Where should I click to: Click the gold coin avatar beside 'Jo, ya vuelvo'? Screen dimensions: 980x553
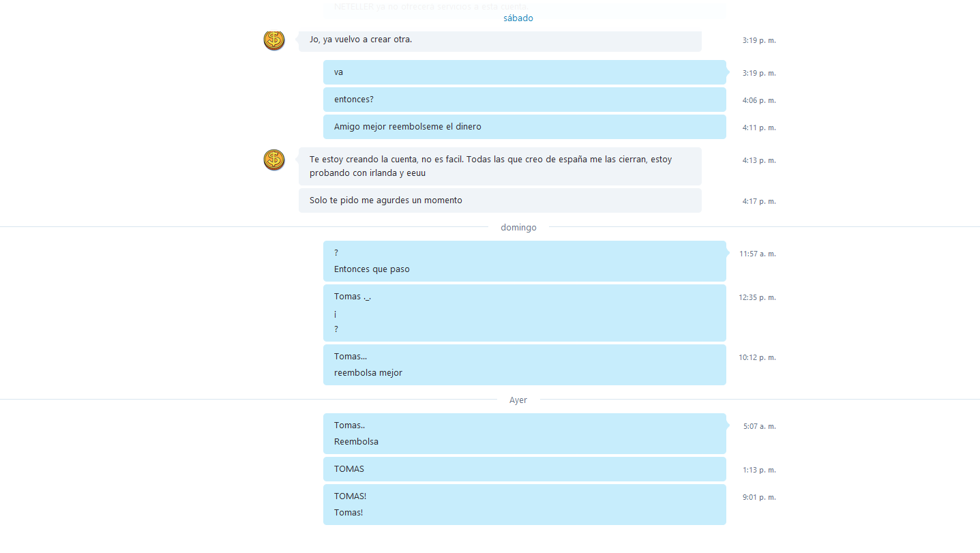[274, 40]
